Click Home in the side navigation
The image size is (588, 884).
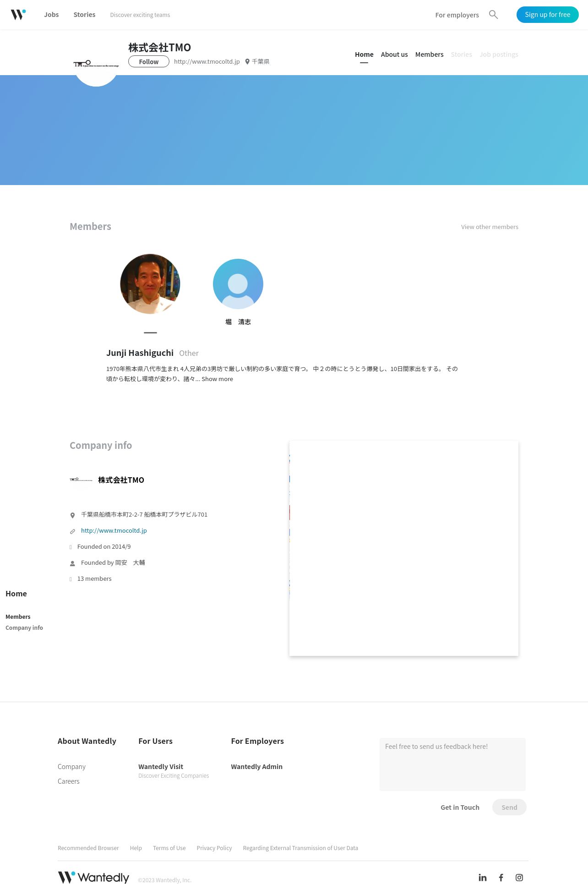tap(16, 594)
